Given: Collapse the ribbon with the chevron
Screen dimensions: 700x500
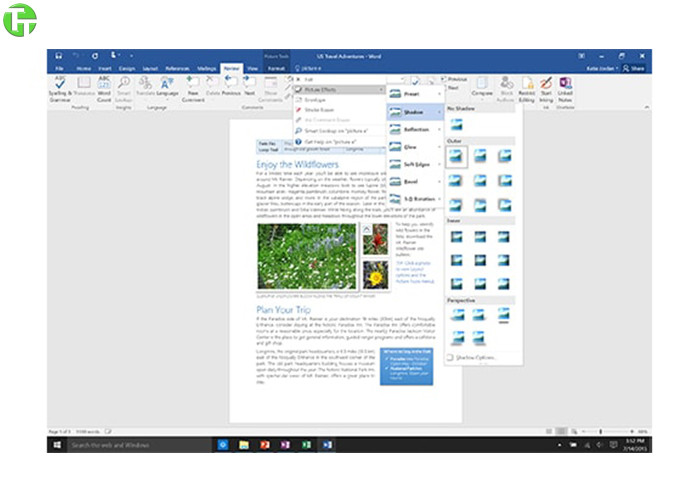Looking at the screenshot, I should coord(646,107).
